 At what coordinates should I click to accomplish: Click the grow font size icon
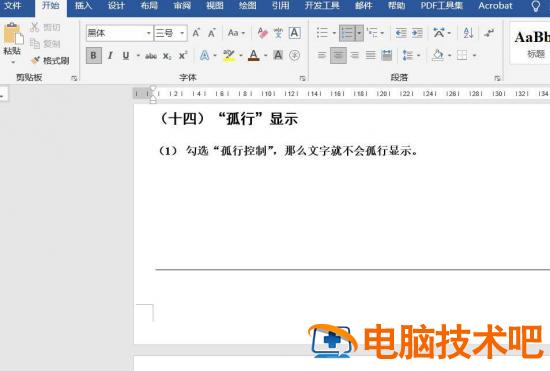[196, 33]
